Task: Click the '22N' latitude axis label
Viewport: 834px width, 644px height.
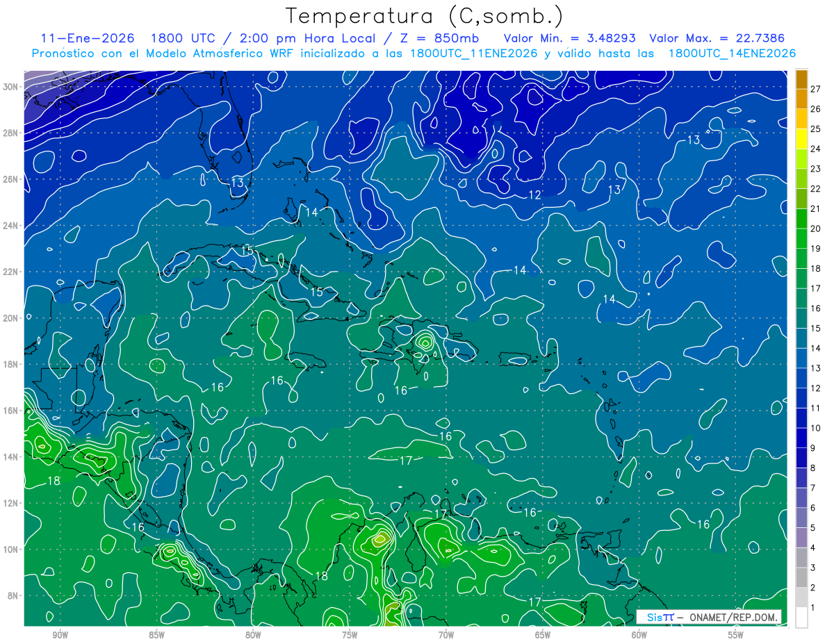Action: [10, 272]
